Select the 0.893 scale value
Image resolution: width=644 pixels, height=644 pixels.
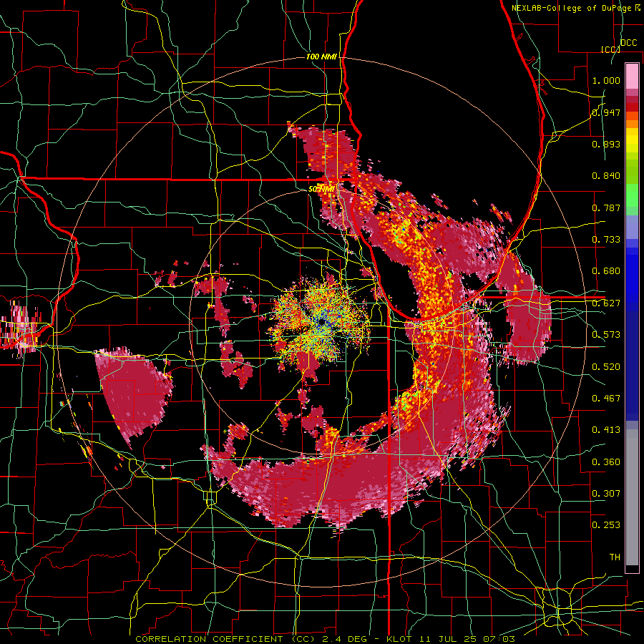point(606,144)
